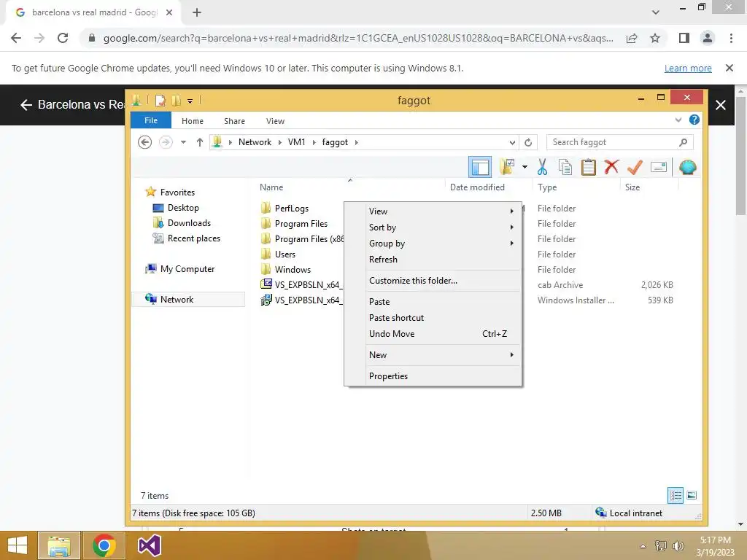Click Learn more link in Chrome infobar
The height and width of the screenshot is (560, 747).
[x=688, y=68]
